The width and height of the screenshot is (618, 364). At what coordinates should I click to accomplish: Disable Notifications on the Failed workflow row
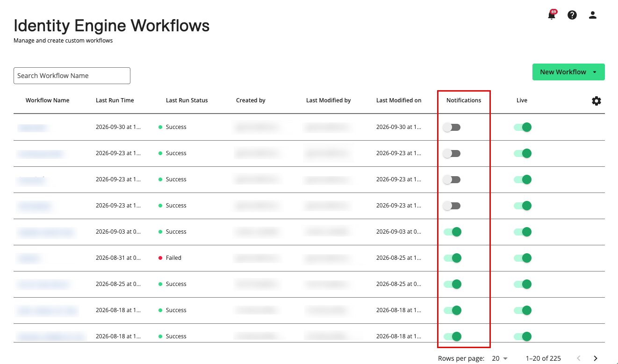point(453,258)
